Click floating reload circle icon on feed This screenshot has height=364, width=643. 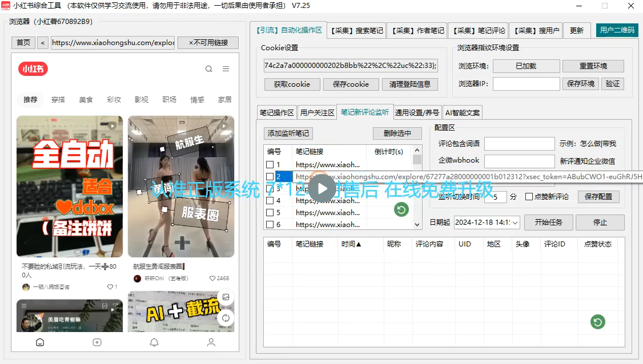point(226,318)
